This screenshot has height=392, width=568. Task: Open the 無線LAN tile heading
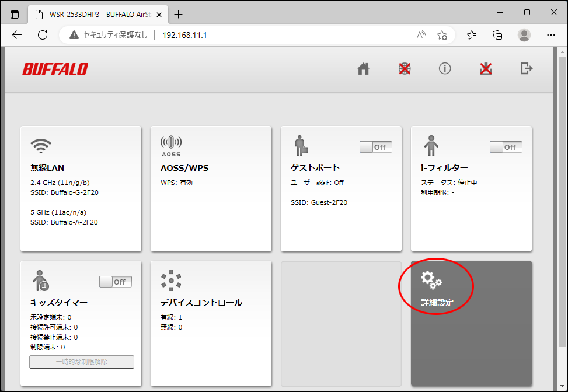tap(47, 168)
